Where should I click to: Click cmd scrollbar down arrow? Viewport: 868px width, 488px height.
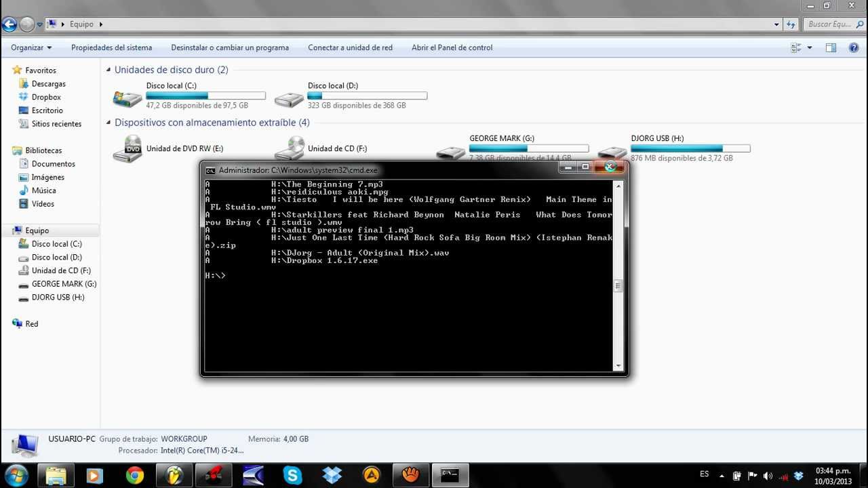(618, 366)
